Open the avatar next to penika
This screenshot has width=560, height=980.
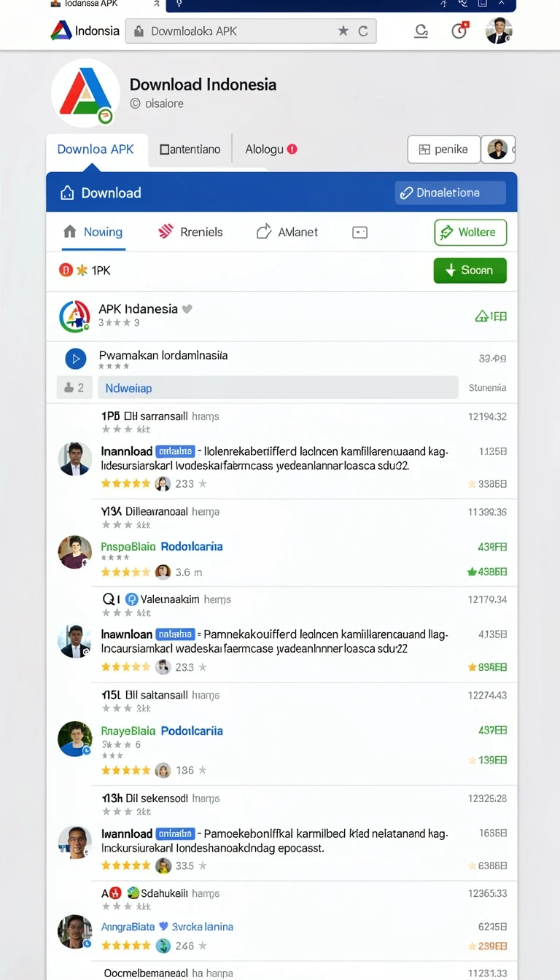tap(497, 149)
